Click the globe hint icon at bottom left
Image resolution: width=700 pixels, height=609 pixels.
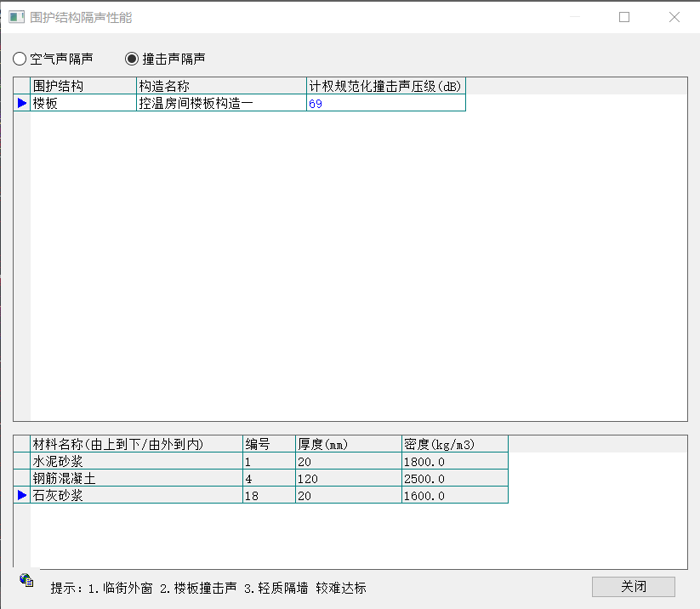tap(26, 580)
